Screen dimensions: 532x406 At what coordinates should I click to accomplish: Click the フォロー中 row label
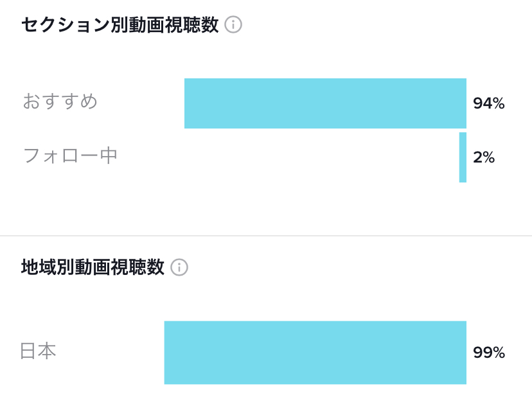click(x=70, y=155)
